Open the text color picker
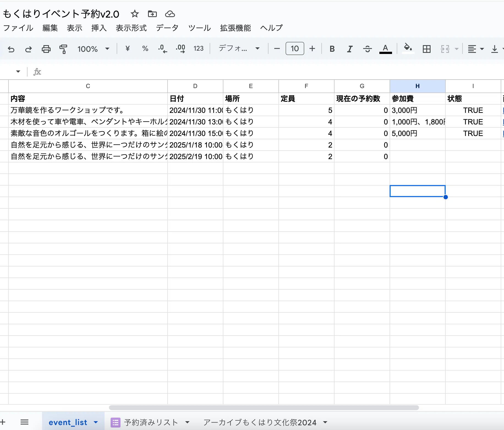Screen dimensions: 504x430 (x=385, y=49)
